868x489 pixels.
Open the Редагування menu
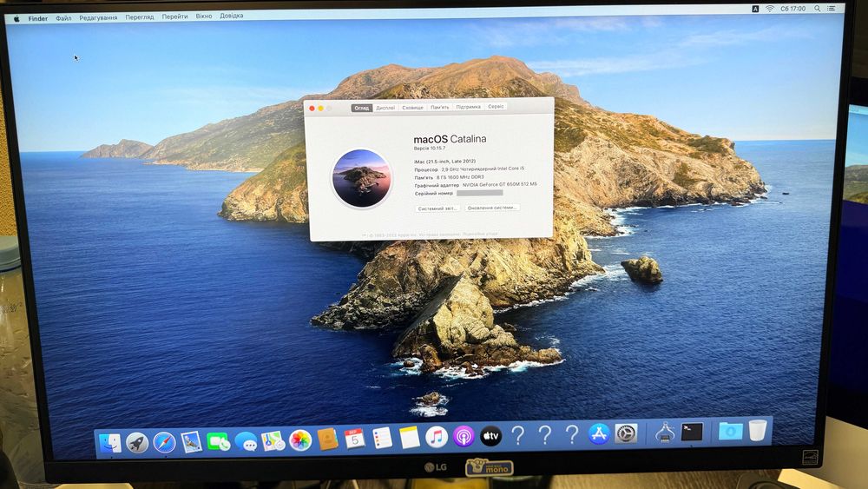pos(98,17)
